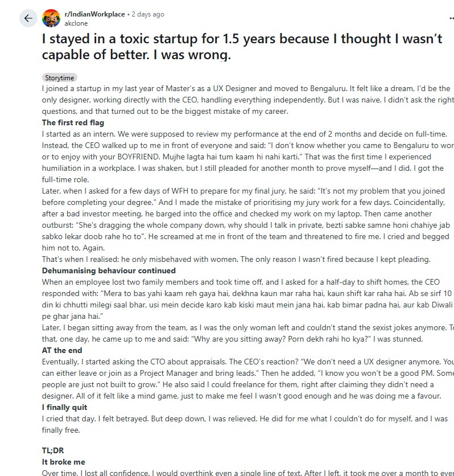Click the back arrow button
Screen dimensions: 454x476
pos(28,18)
